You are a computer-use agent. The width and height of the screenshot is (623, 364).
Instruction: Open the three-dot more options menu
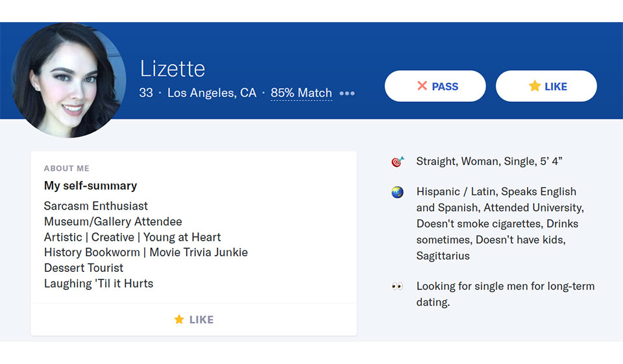347,93
